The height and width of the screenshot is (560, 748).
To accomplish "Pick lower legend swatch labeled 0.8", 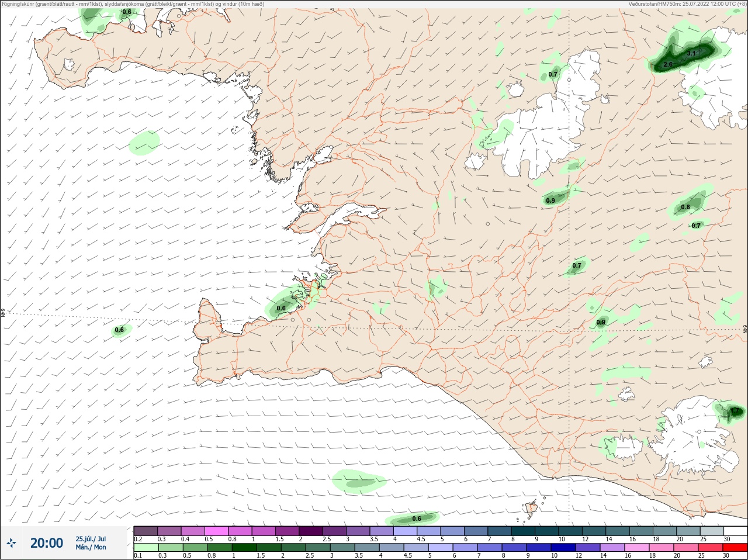I will click(220, 548).
